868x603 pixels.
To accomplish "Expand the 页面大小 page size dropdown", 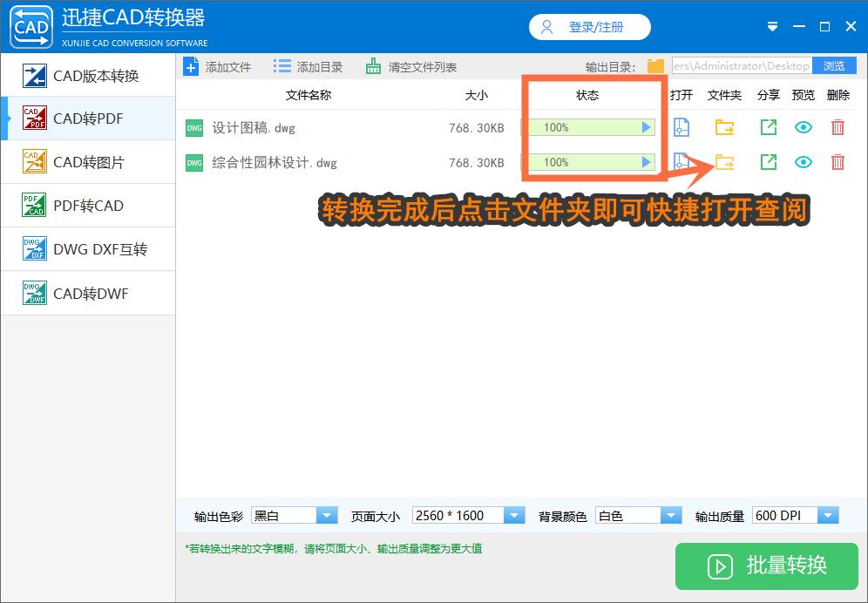I will point(516,515).
